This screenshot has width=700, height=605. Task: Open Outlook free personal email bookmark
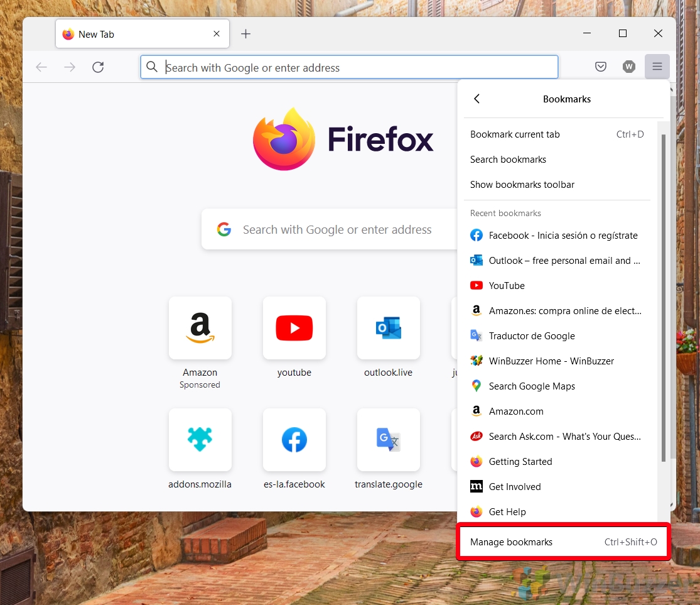click(557, 261)
